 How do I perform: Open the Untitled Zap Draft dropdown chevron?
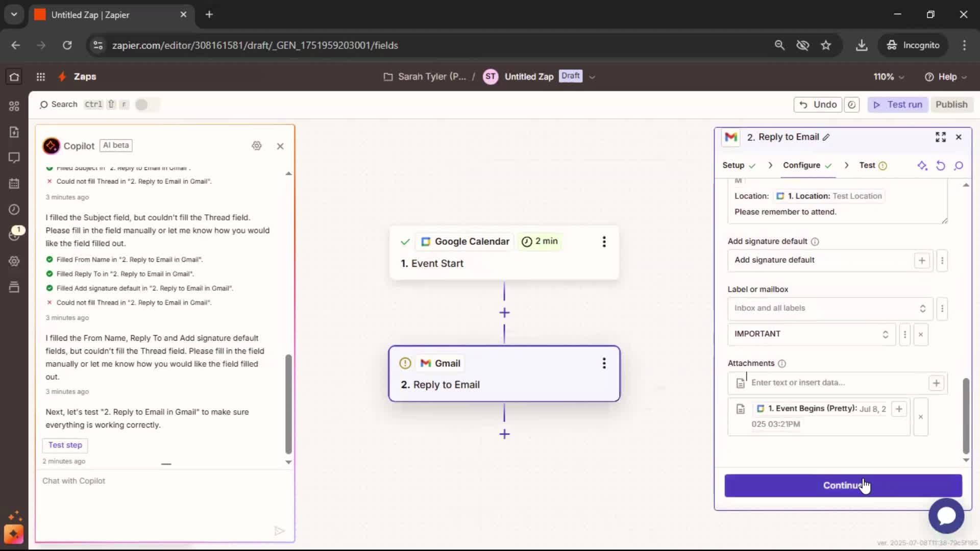592,77
